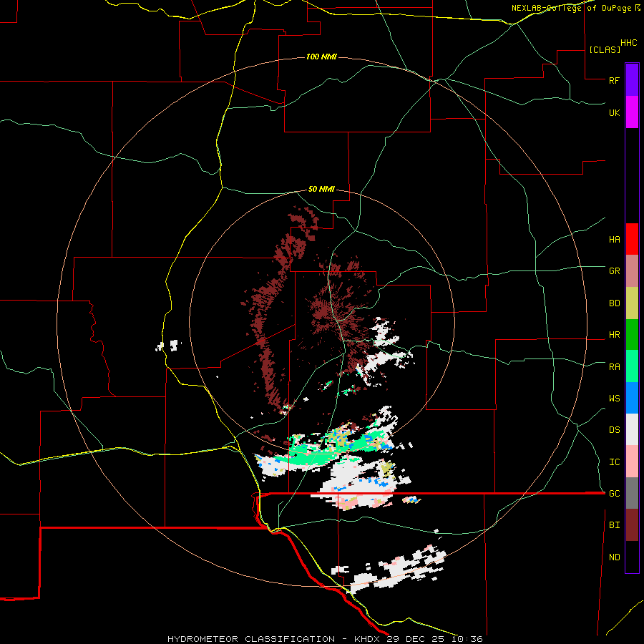Click the DS legend label
Screen dimensions: 644x644
tap(614, 429)
